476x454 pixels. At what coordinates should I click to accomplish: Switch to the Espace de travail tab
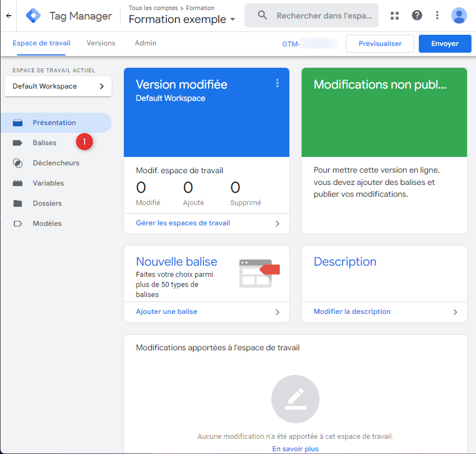pos(41,43)
